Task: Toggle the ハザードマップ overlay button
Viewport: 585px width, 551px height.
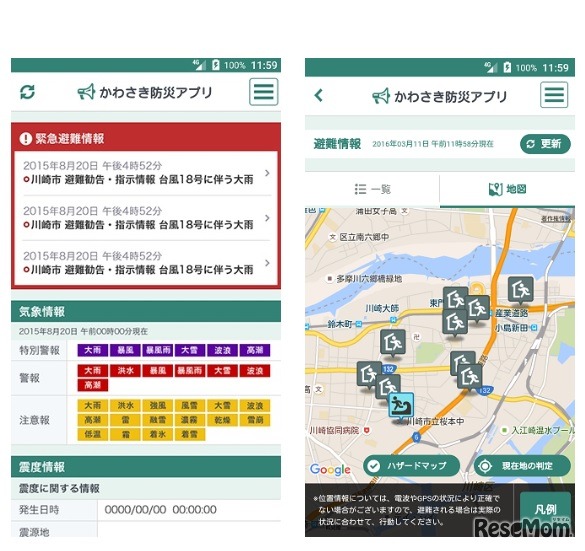Action: tap(412, 466)
